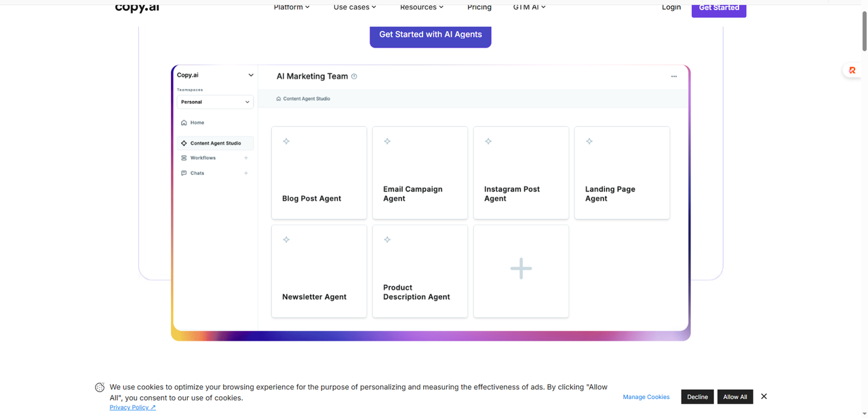Open the Landing Page Agent card
Screen dimensions: 868x418
pyautogui.click(x=623, y=173)
